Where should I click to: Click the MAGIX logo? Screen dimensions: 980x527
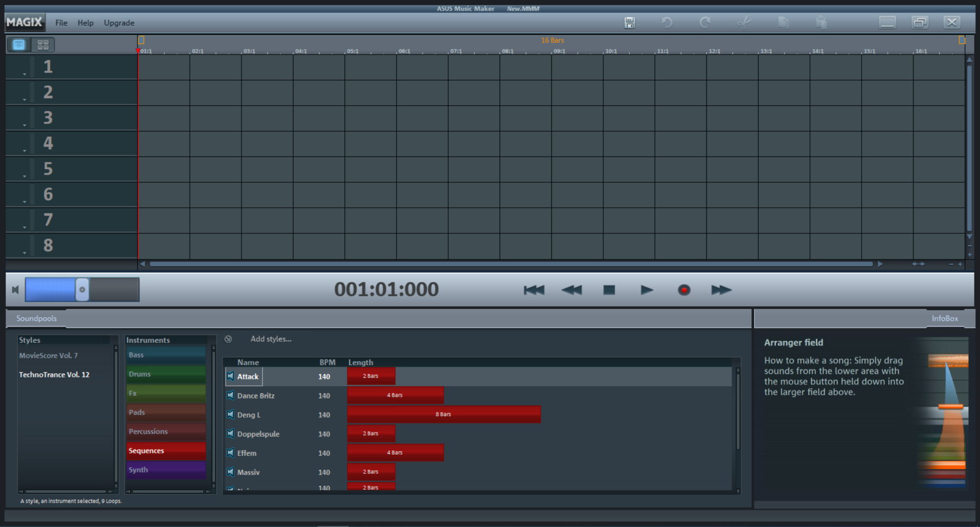click(24, 22)
